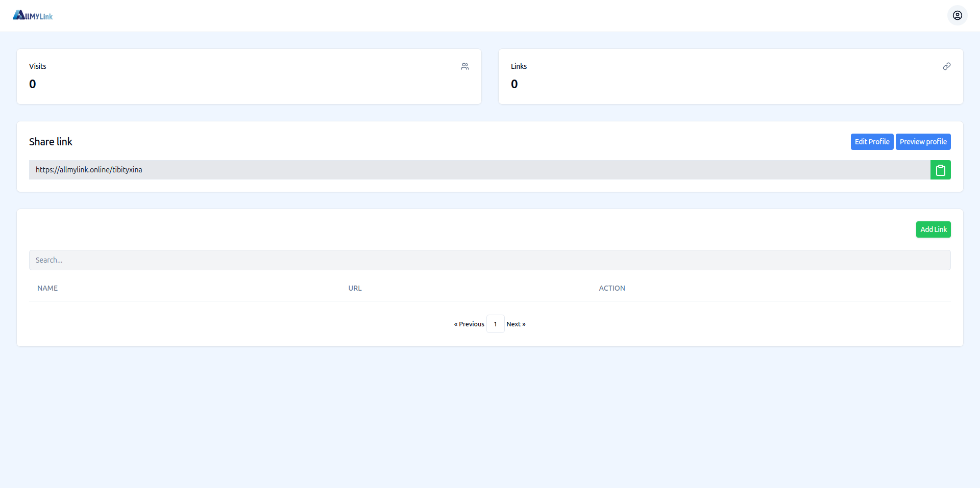Copy share link with green clipboard button

click(940, 170)
